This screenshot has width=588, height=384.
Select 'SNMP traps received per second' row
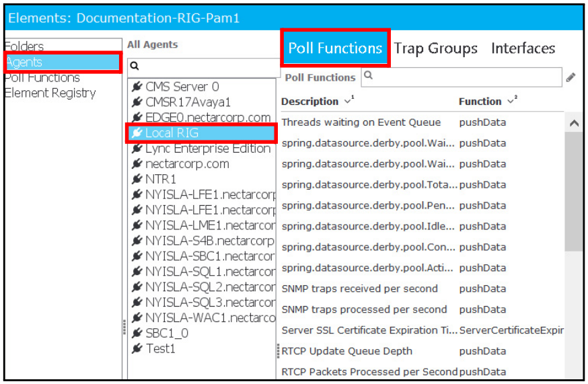tap(422, 289)
